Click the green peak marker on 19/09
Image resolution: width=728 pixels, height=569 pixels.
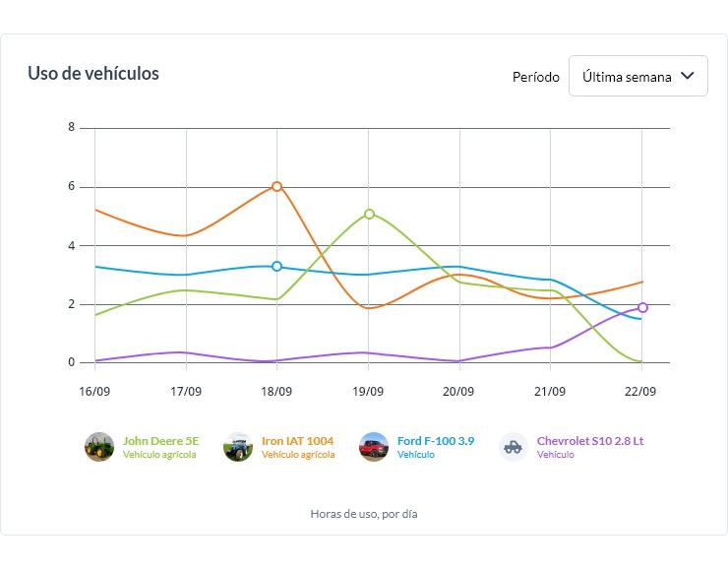(x=369, y=214)
